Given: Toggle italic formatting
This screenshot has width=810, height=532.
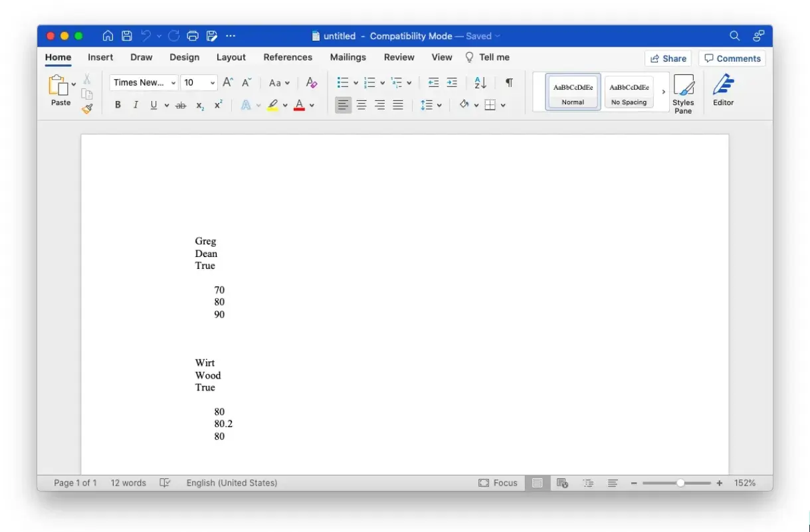Looking at the screenshot, I should pyautogui.click(x=135, y=104).
